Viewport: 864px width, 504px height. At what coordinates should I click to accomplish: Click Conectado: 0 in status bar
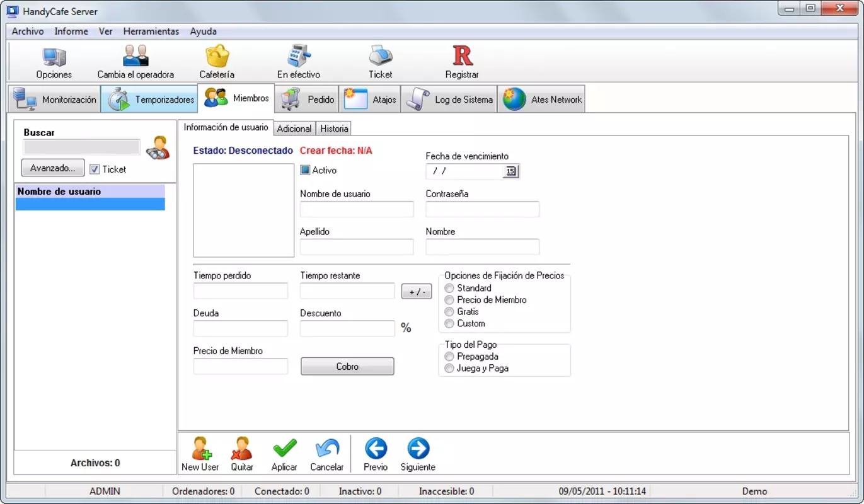pos(282,491)
